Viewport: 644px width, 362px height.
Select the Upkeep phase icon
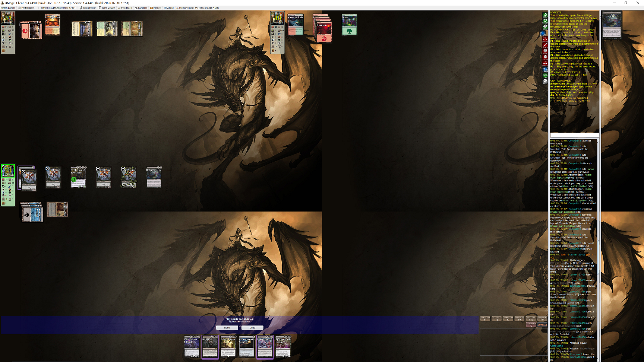(x=545, y=21)
